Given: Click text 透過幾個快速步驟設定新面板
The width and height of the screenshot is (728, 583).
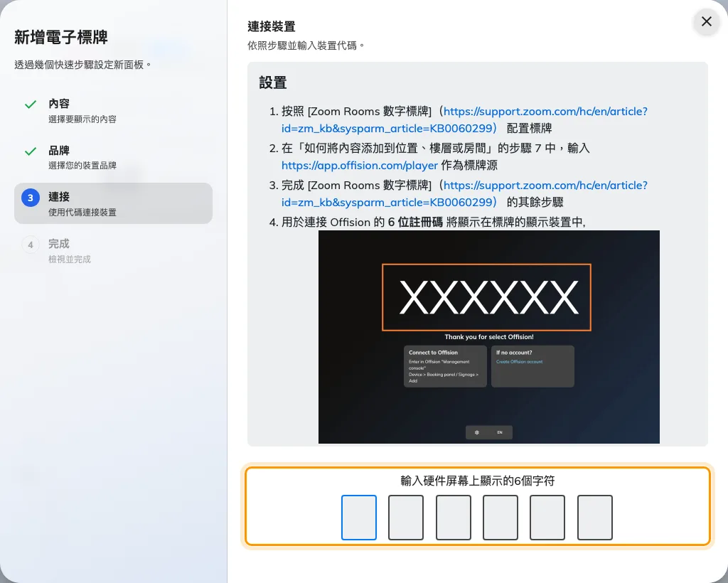Looking at the screenshot, I should [x=82, y=65].
